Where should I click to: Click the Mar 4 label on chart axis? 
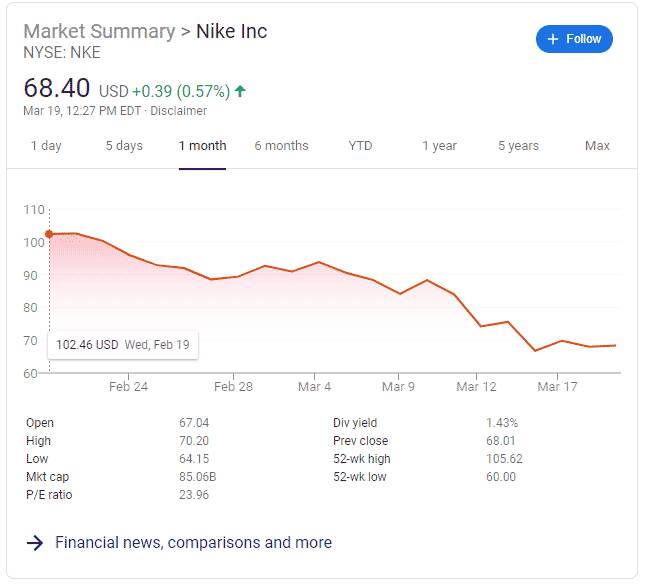tap(314, 386)
